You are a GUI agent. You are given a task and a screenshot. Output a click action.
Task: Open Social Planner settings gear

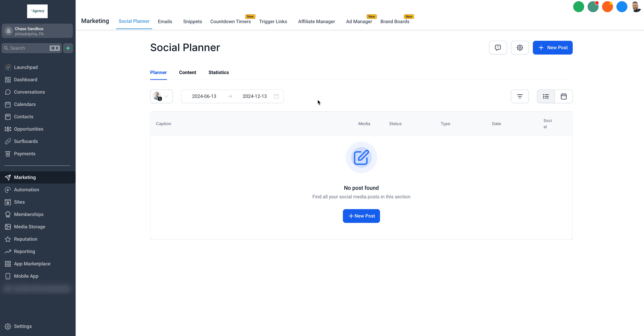tap(520, 48)
